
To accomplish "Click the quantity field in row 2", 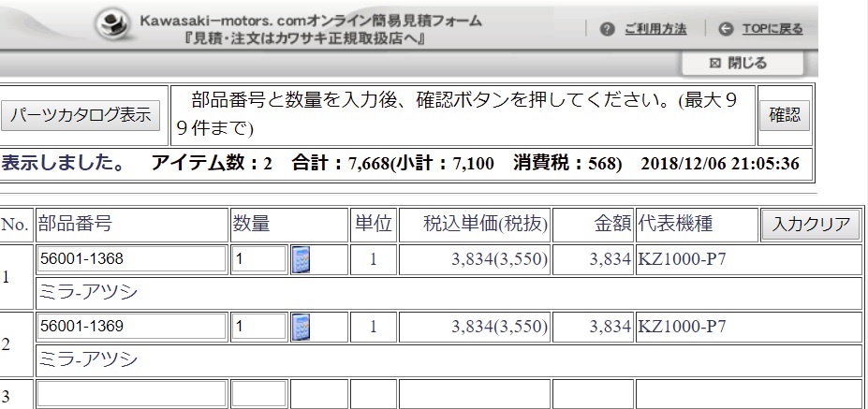I will pyautogui.click(x=259, y=328).
